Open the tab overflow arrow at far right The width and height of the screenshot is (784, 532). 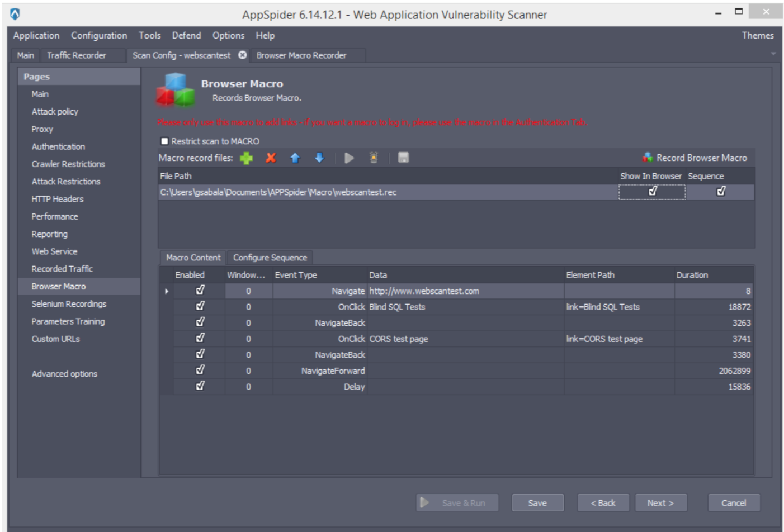pyautogui.click(x=773, y=54)
